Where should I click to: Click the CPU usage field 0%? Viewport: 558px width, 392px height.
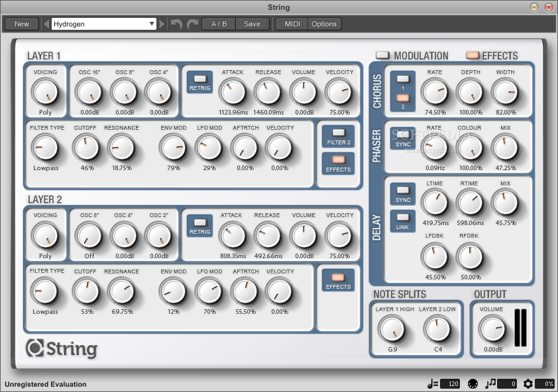point(545,384)
